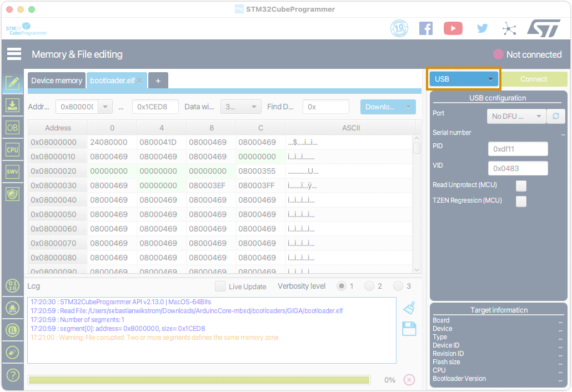Enable the Live Update checkbox
This screenshot has height=392, width=572.
220,287
